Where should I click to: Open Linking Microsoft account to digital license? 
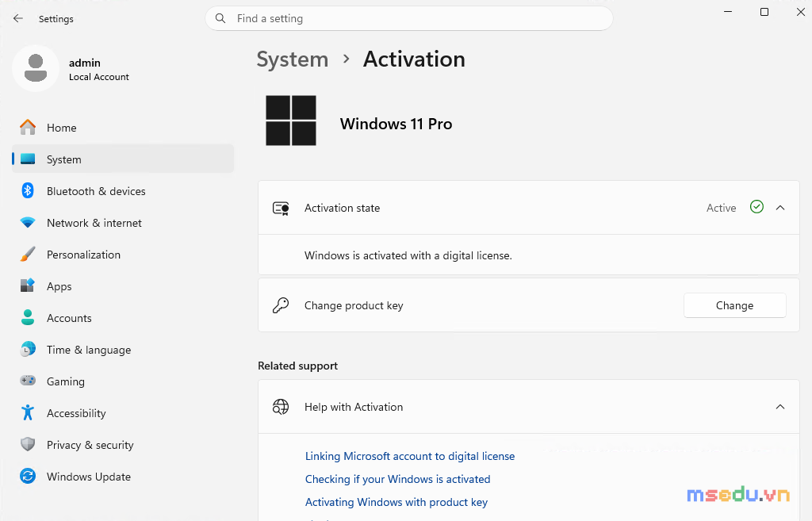pos(410,456)
